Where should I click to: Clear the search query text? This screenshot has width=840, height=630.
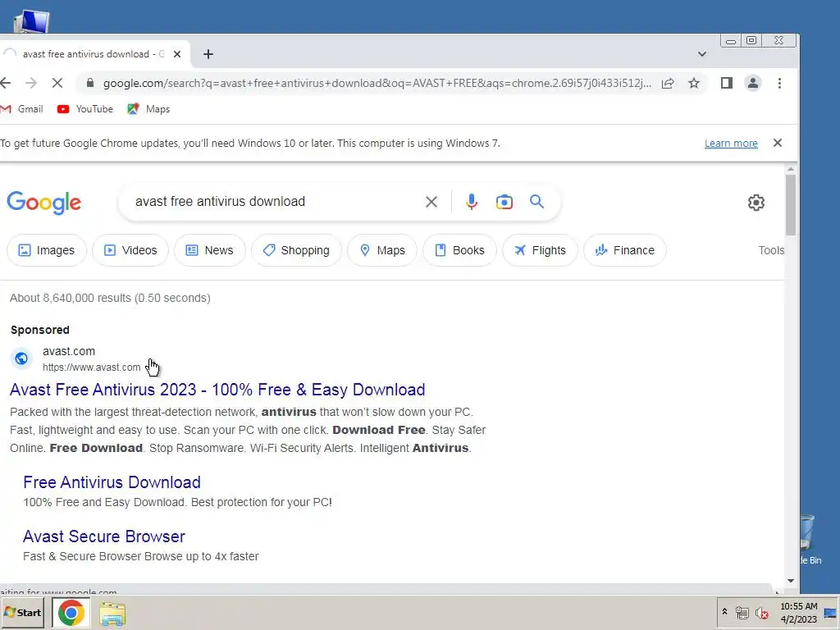pos(431,202)
